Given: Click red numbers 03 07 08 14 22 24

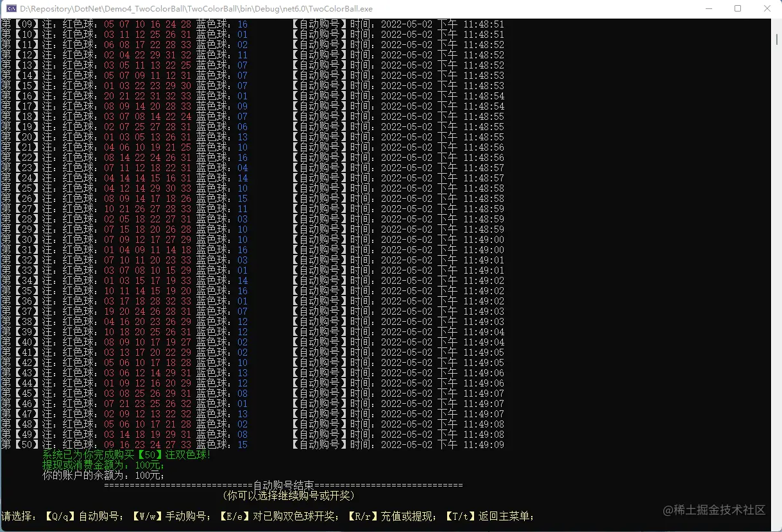Looking at the screenshot, I should point(148,117).
